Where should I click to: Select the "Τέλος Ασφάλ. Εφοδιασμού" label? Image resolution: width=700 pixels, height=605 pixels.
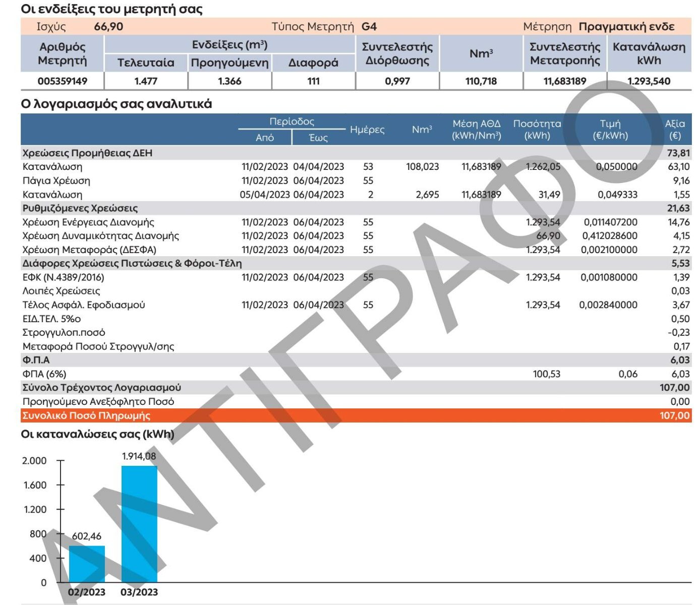click(x=84, y=305)
